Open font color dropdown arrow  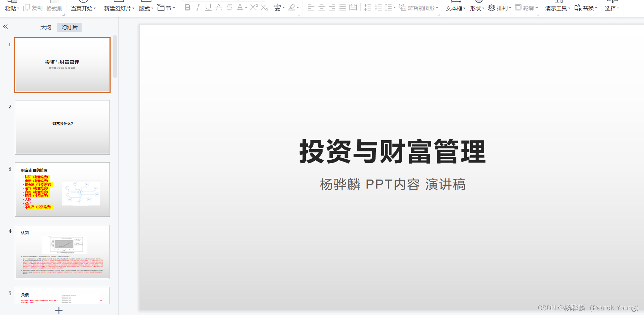(x=246, y=8)
